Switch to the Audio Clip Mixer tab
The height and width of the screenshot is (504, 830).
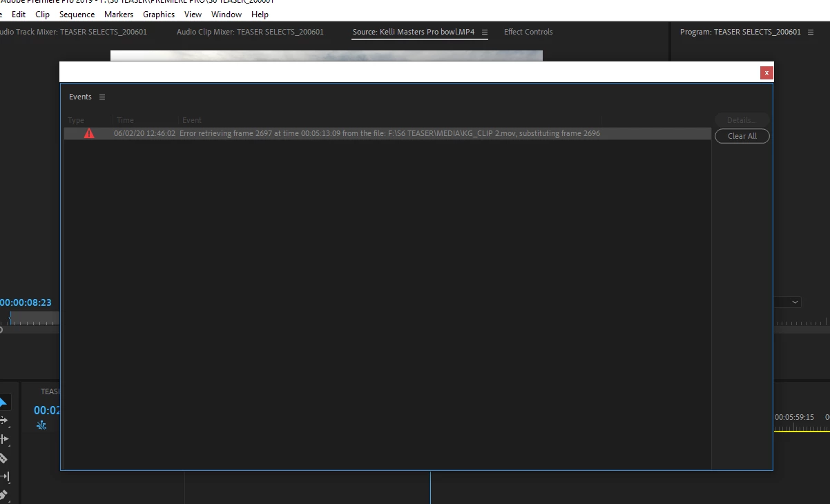coord(250,32)
